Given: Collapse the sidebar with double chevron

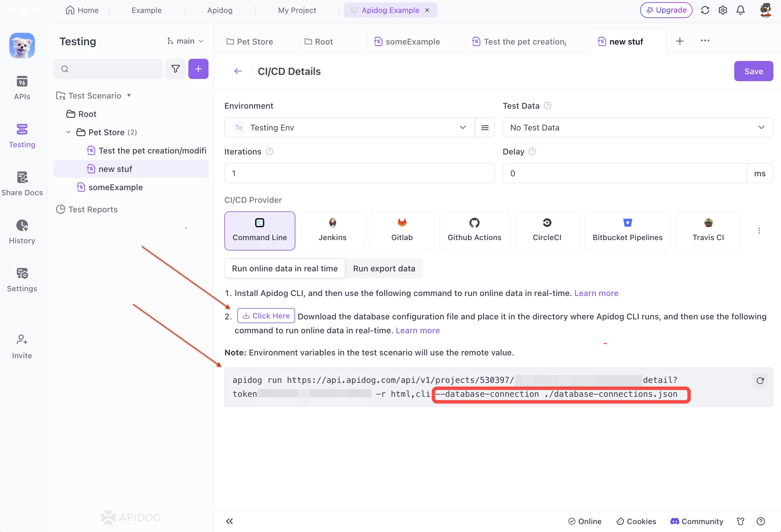Looking at the screenshot, I should (x=229, y=521).
